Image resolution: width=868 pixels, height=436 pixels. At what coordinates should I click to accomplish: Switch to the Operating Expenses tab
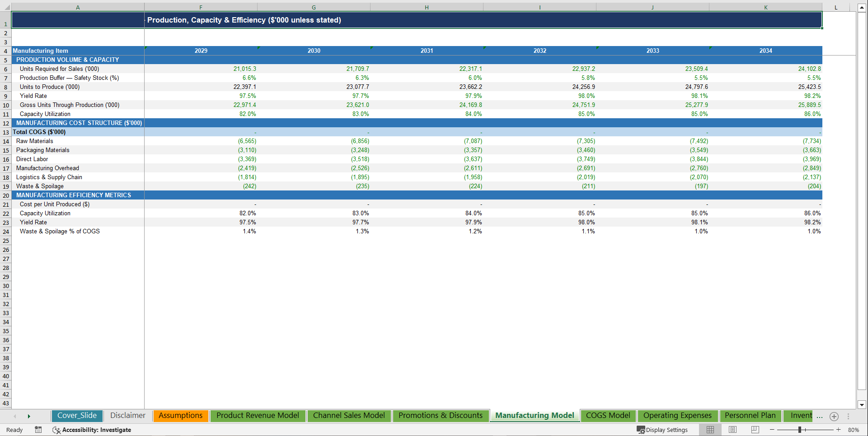coord(677,415)
